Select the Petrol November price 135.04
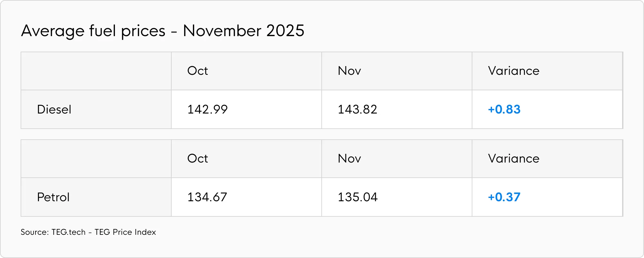The height and width of the screenshot is (258, 644). (x=357, y=197)
